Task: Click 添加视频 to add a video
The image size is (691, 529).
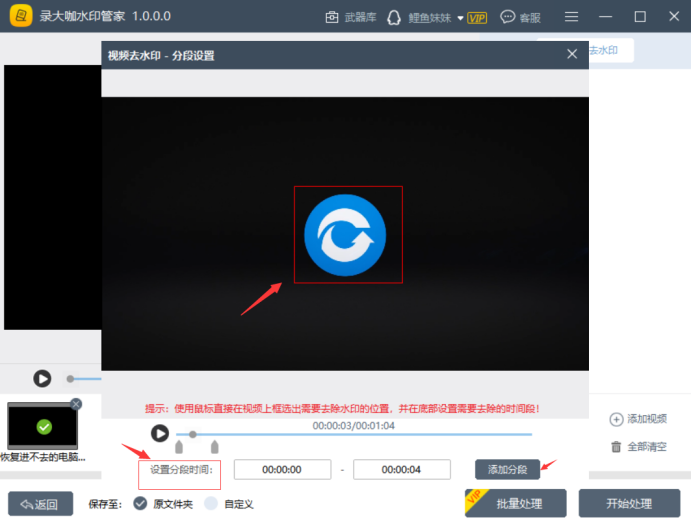Action: pyautogui.click(x=638, y=419)
